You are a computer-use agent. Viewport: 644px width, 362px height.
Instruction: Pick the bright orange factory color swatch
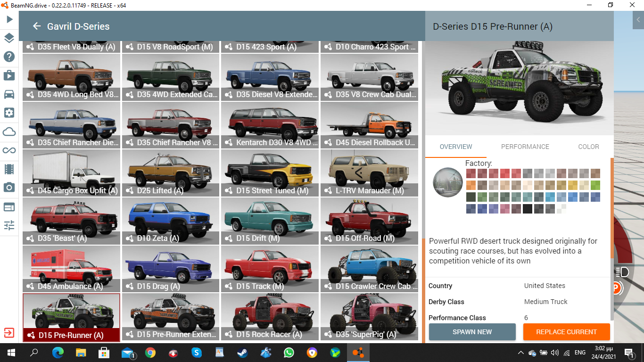point(471,185)
